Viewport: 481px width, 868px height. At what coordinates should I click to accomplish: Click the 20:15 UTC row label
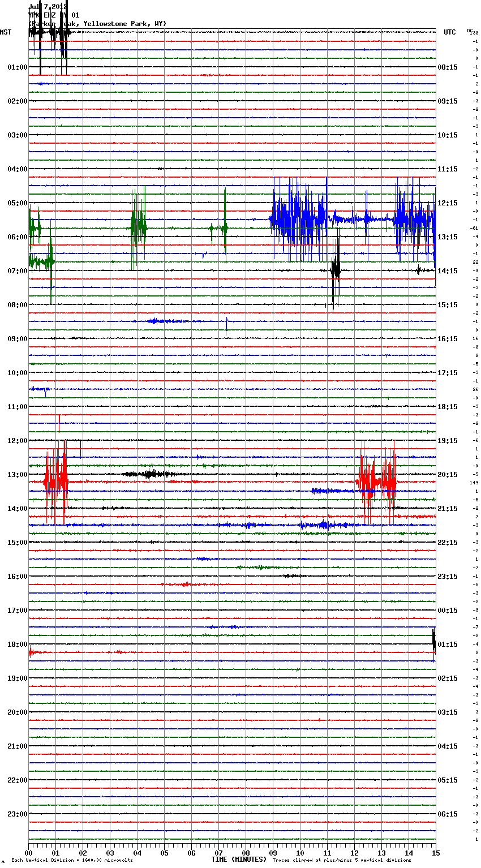point(448,475)
